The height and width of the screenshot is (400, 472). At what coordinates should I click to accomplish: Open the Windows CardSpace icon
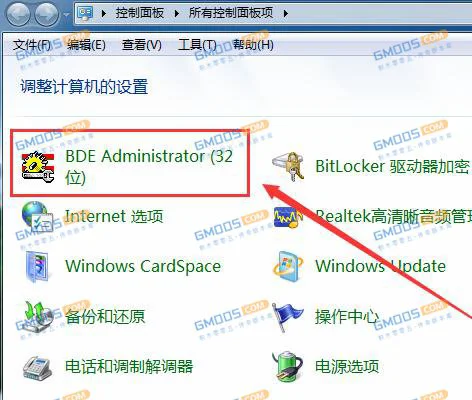point(38,266)
